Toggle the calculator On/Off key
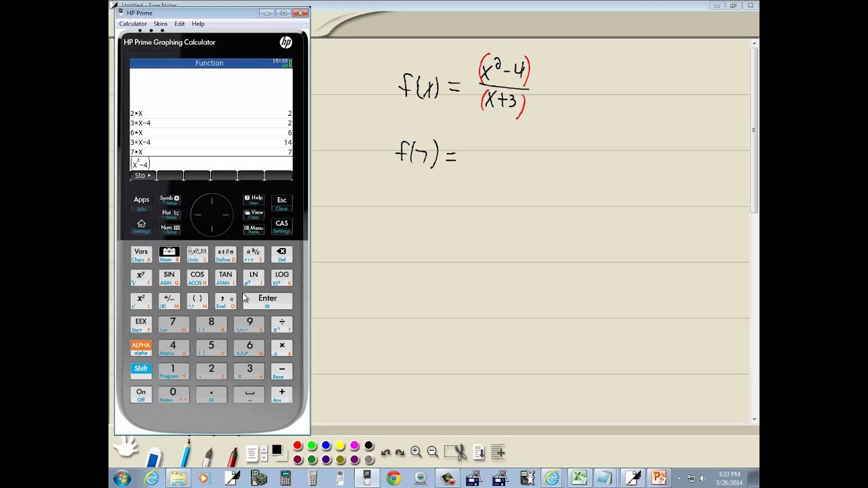The width and height of the screenshot is (868, 488). point(141,394)
